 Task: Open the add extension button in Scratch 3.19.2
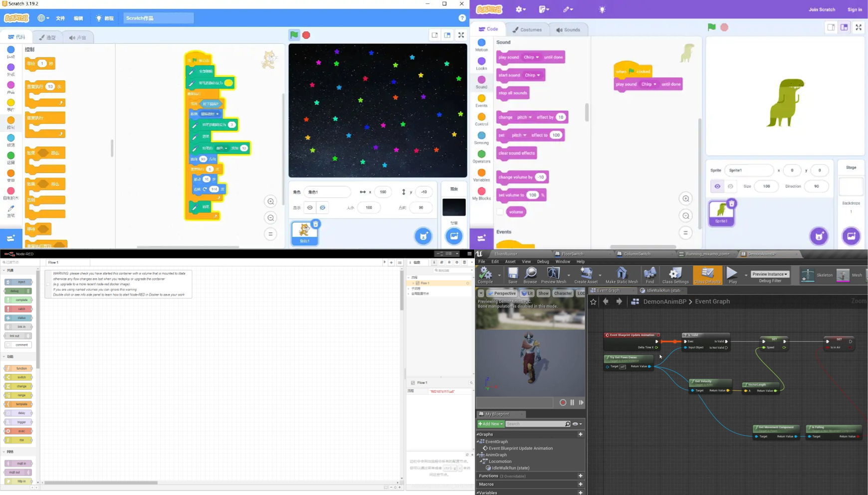(x=10, y=238)
